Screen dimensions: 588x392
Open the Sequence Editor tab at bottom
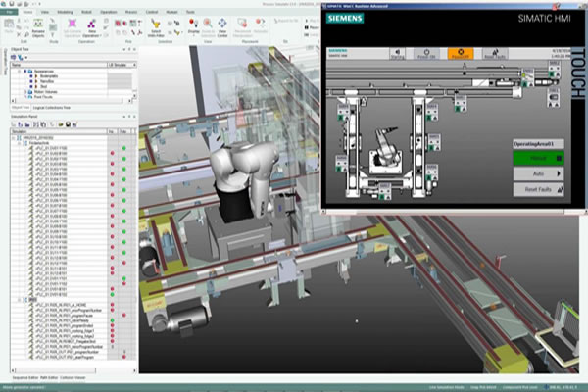[25, 378]
